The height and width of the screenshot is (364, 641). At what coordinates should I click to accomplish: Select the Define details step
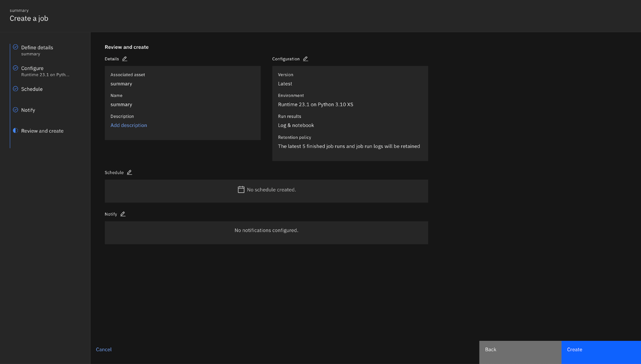(x=38, y=47)
